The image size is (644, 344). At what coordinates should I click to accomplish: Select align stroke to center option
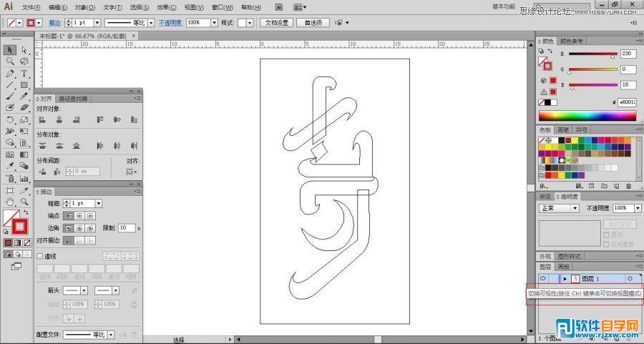(69, 240)
